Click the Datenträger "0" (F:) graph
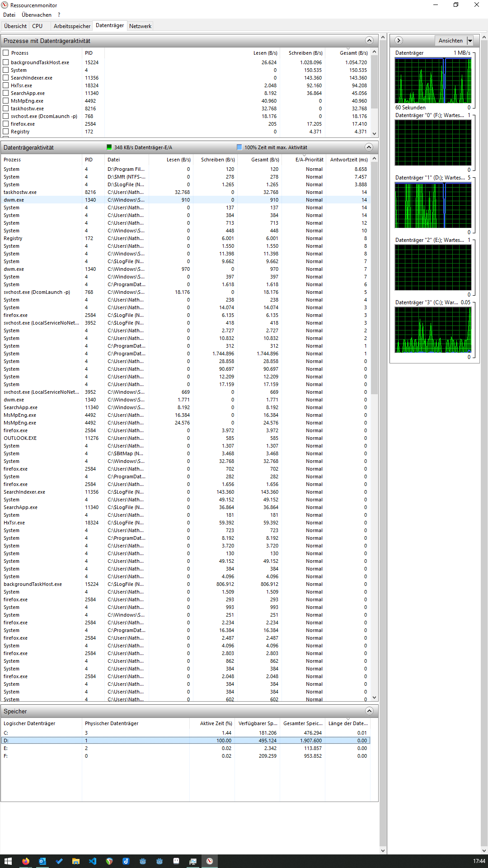The image size is (488, 868). click(x=433, y=143)
